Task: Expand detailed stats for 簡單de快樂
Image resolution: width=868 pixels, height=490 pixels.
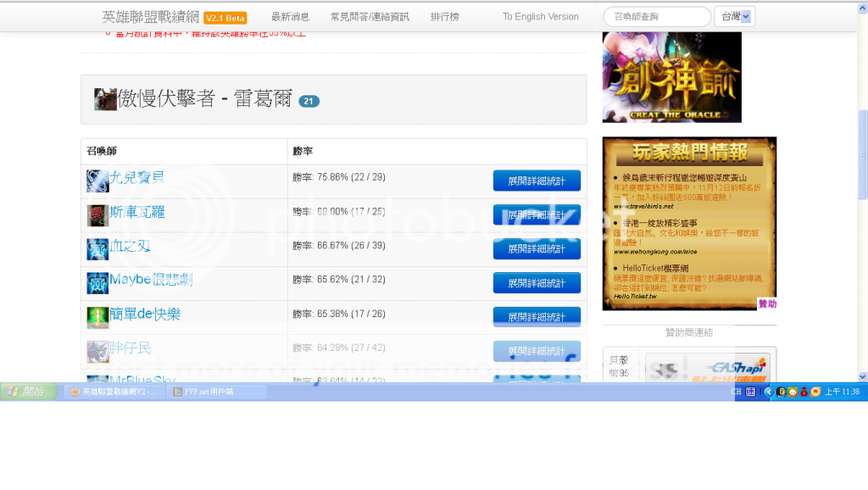Action: (537, 317)
